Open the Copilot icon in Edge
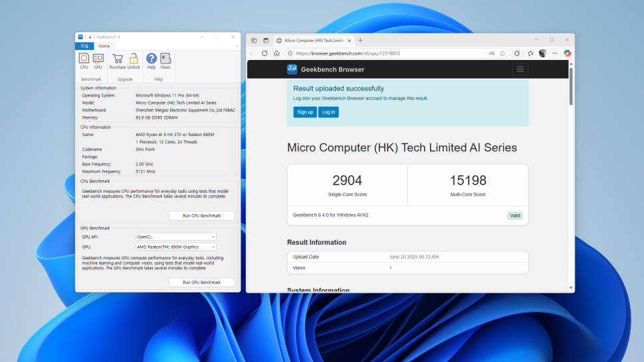644x362 pixels. (567, 53)
